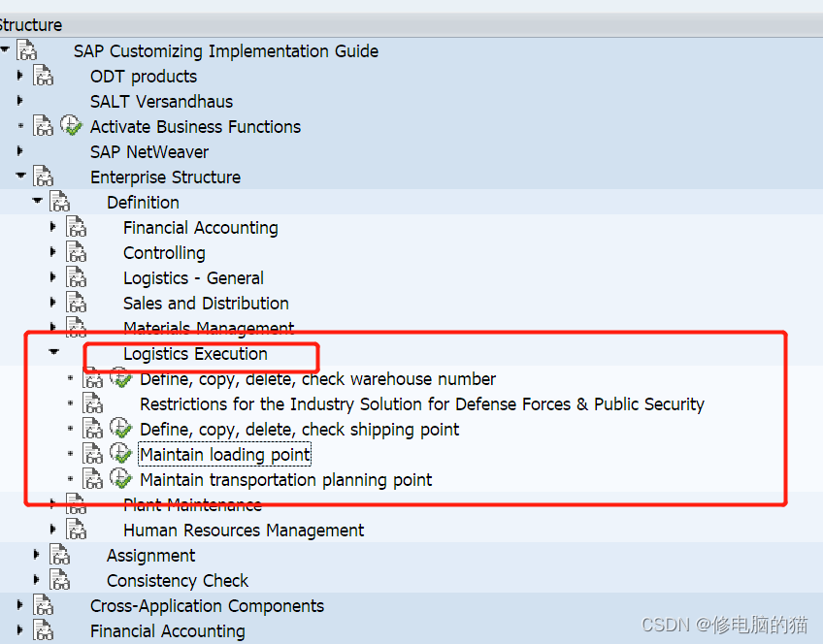Select Human Resources Management tree item
Screen dimensions: 823x644
[244, 531]
